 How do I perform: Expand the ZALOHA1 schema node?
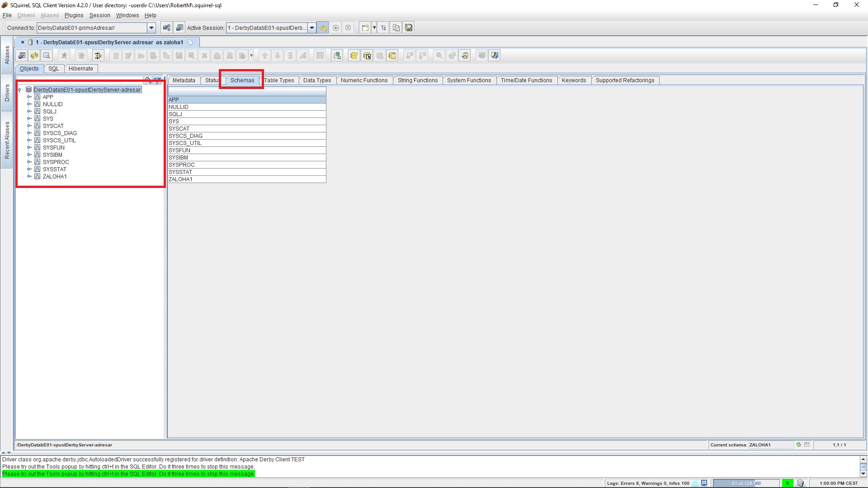coord(29,177)
